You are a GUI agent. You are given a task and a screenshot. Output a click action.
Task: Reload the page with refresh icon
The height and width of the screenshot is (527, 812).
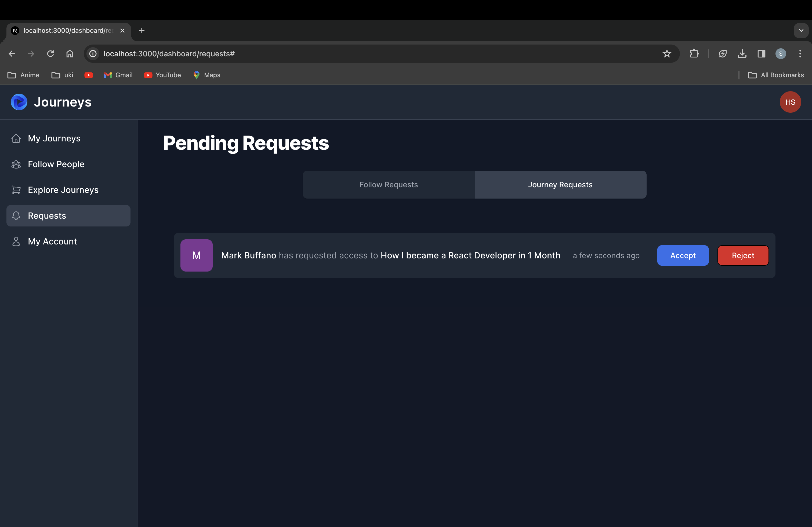[x=50, y=53]
